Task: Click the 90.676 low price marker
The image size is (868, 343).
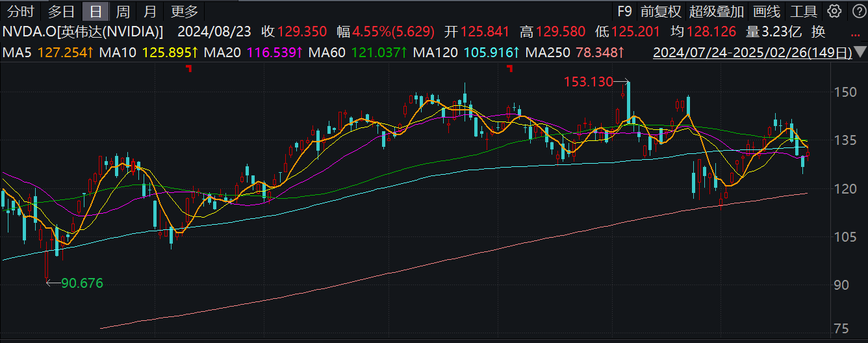Action: tap(83, 283)
